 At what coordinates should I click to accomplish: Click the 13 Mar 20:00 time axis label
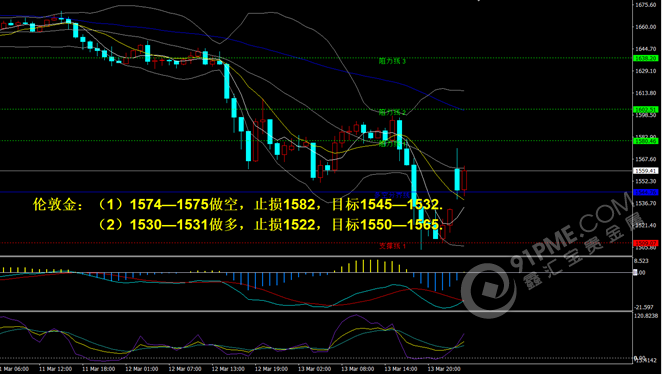click(445, 369)
